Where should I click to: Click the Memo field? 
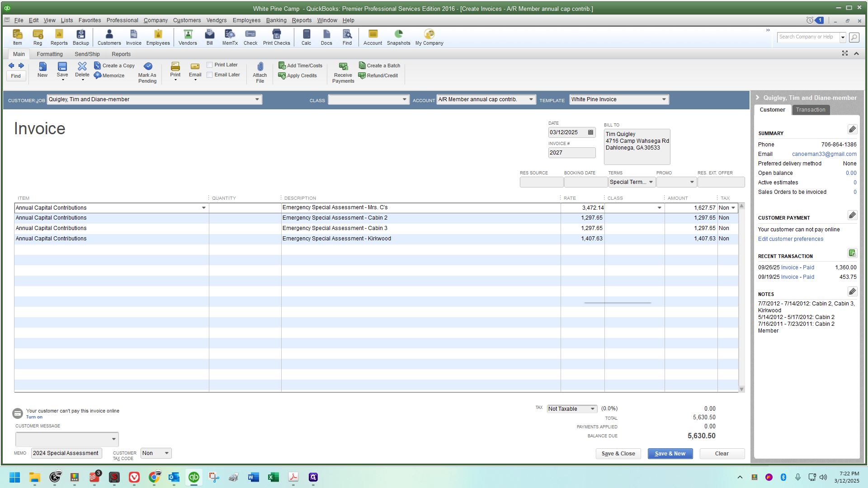click(x=66, y=453)
